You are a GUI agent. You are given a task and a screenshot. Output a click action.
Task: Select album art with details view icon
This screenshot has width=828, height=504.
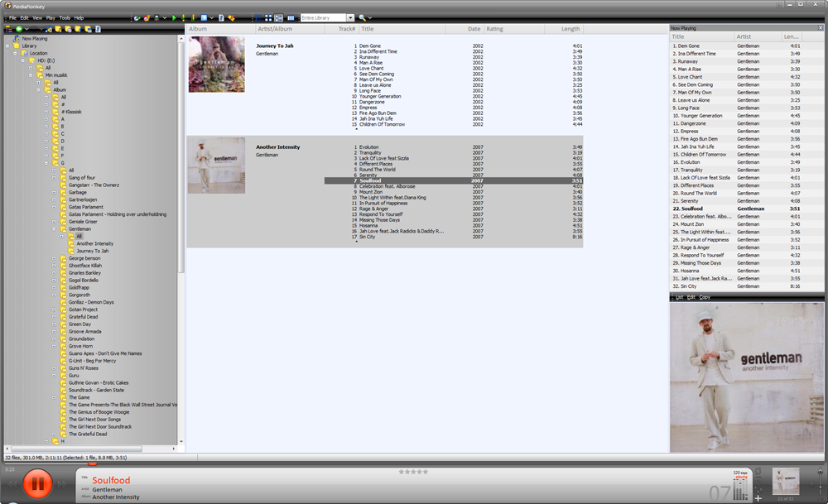pos(278,18)
